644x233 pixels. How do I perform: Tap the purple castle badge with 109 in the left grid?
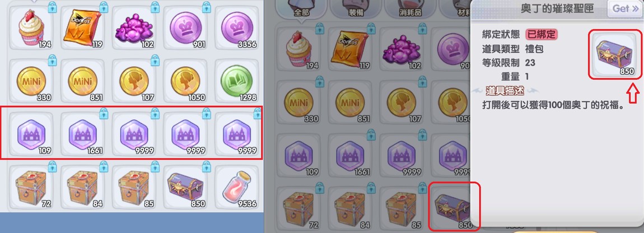31,134
